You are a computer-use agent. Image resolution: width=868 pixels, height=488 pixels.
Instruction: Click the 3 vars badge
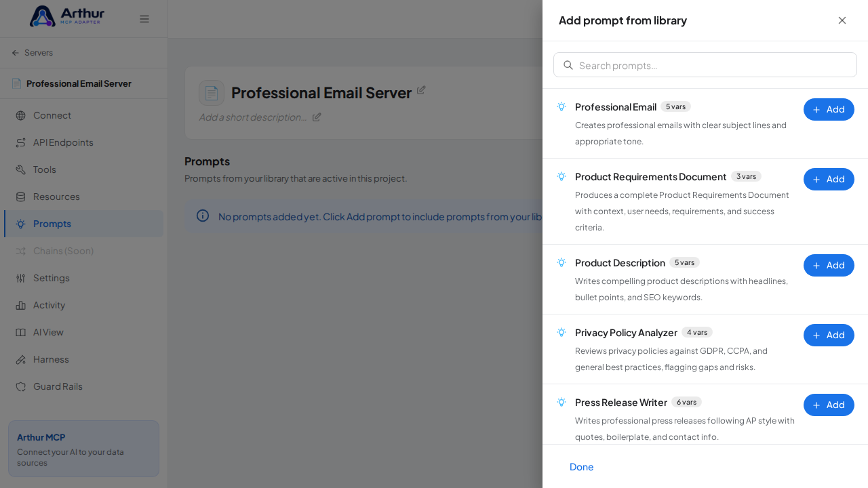[746, 176]
